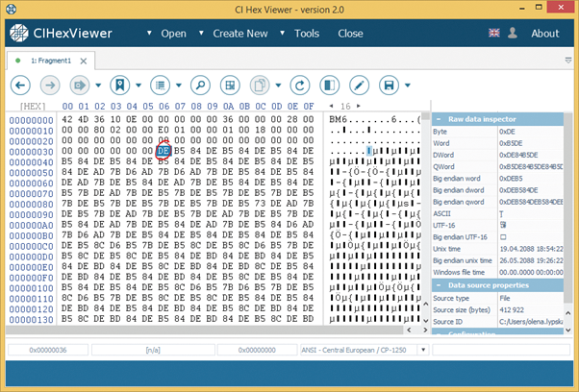Click the bookmark toolbar icon
579x392 pixels.
click(x=119, y=86)
